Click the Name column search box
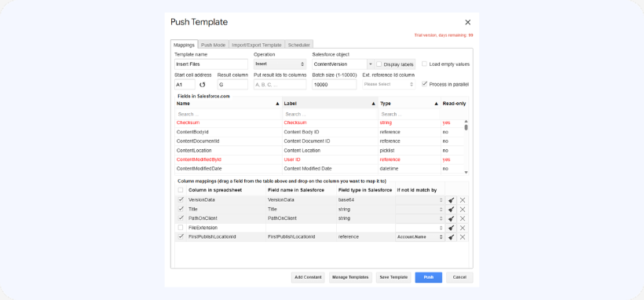This screenshot has height=300, width=644. [x=229, y=114]
